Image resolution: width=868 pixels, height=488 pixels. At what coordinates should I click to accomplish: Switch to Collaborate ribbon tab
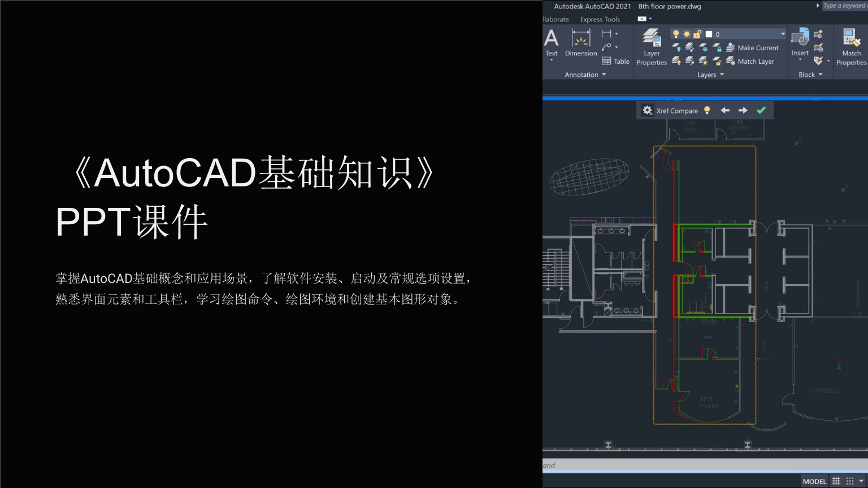click(x=555, y=19)
